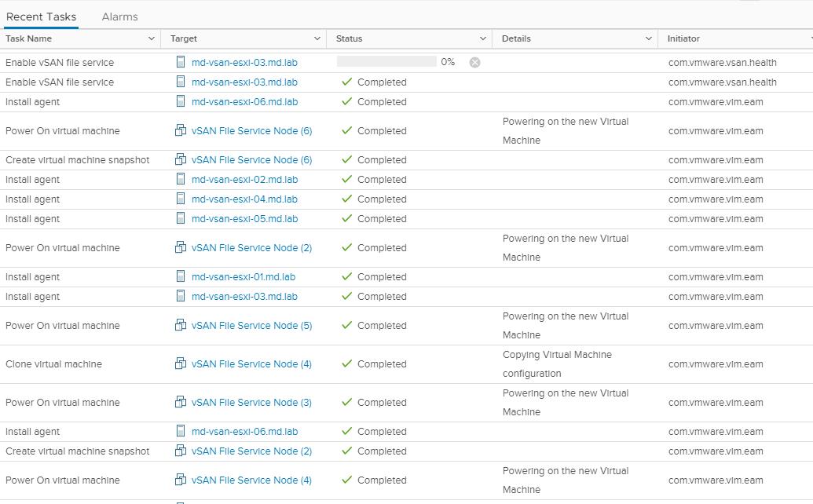Open md-vsan-esxi-03.md.lab link in the 0% row
Screen dimensions: 813x504
(x=244, y=63)
